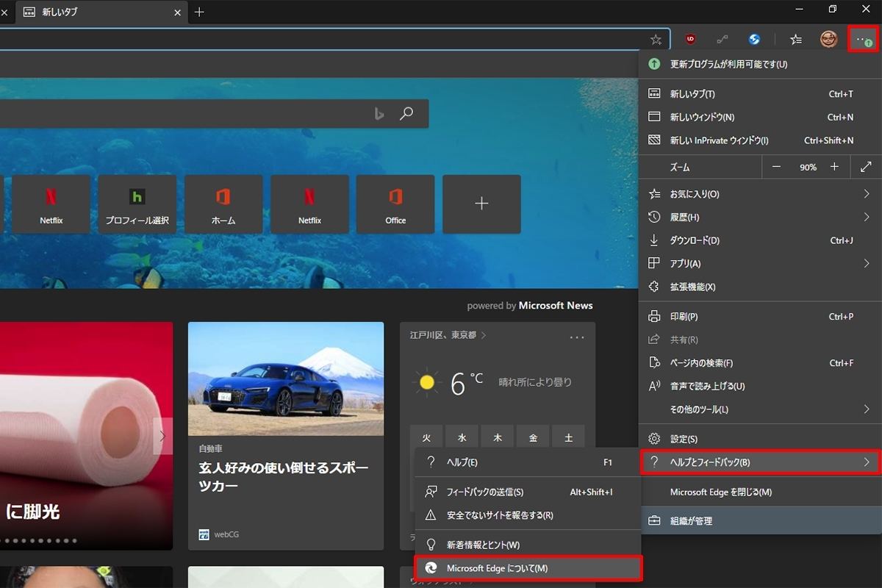Open the Netflix tile left of プロフィール選択
The width and height of the screenshot is (882, 588).
point(51,204)
